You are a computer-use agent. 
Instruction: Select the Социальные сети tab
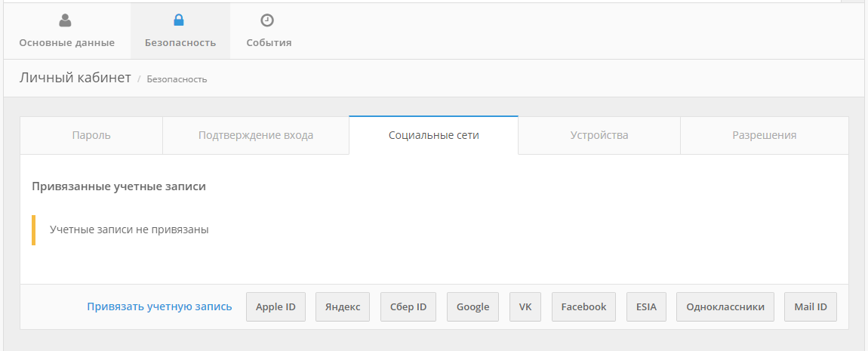tap(433, 135)
